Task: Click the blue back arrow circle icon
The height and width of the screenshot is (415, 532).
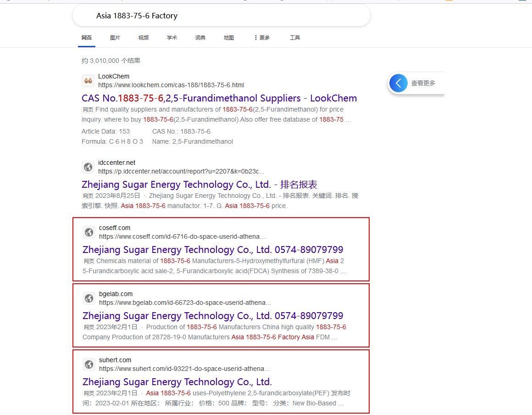Action: (x=399, y=83)
